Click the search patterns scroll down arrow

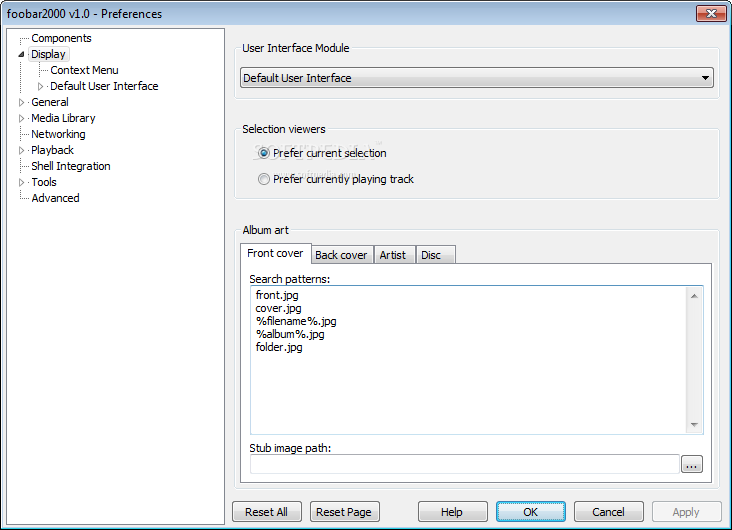[694, 425]
